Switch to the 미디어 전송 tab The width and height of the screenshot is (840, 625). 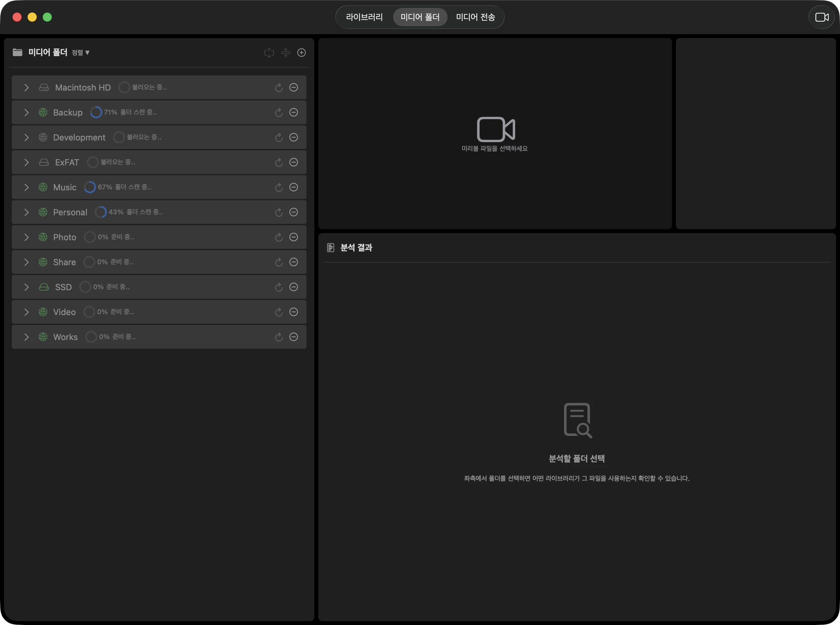tap(475, 17)
